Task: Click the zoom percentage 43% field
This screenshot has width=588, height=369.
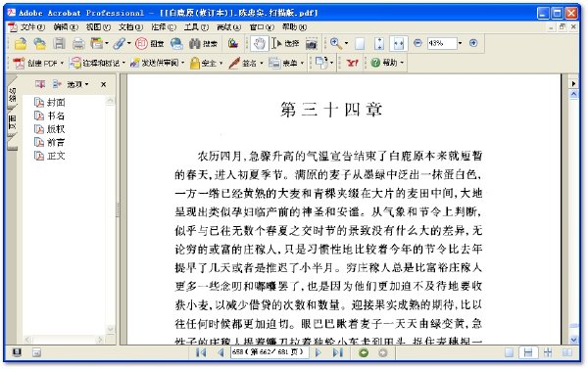Action: point(442,43)
